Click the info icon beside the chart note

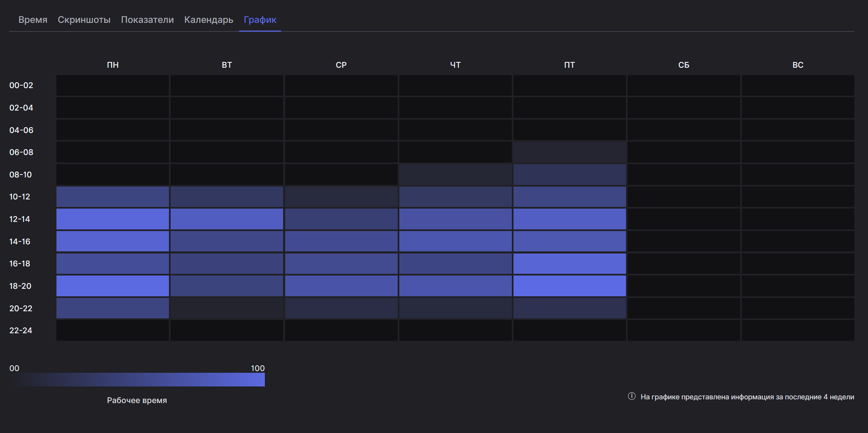pos(631,396)
